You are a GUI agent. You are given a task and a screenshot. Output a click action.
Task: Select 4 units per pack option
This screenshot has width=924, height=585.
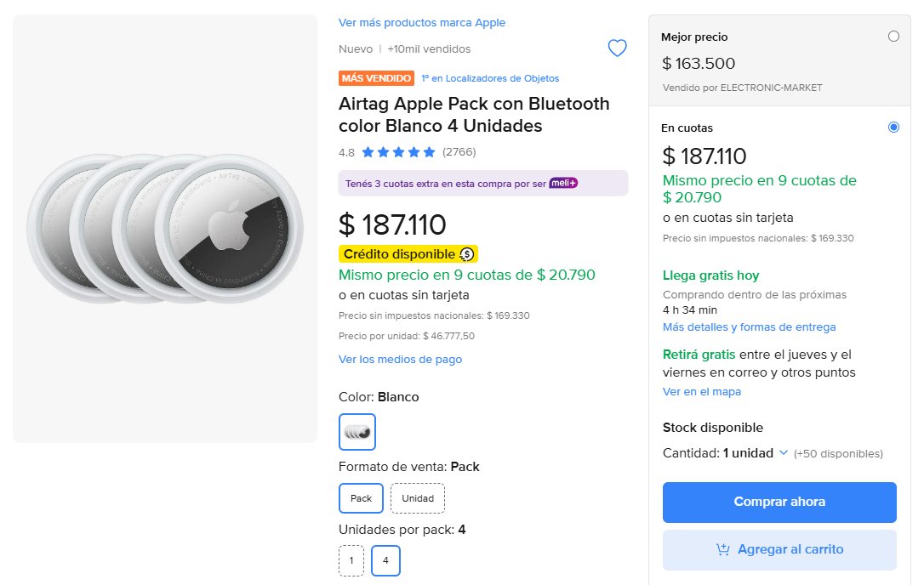[x=386, y=561]
